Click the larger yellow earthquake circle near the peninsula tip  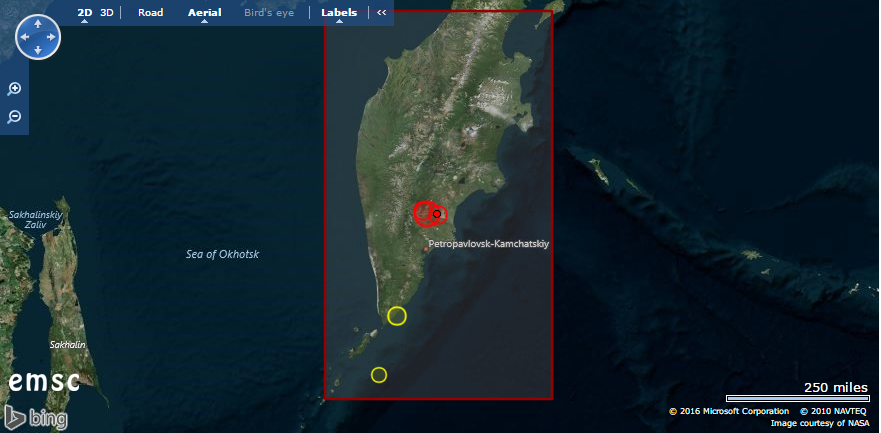tap(397, 316)
